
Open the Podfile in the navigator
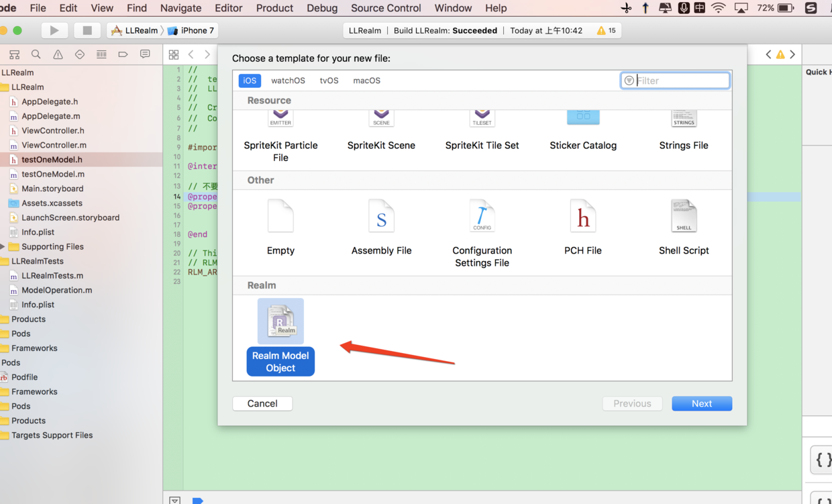click(x=24, y=377)
